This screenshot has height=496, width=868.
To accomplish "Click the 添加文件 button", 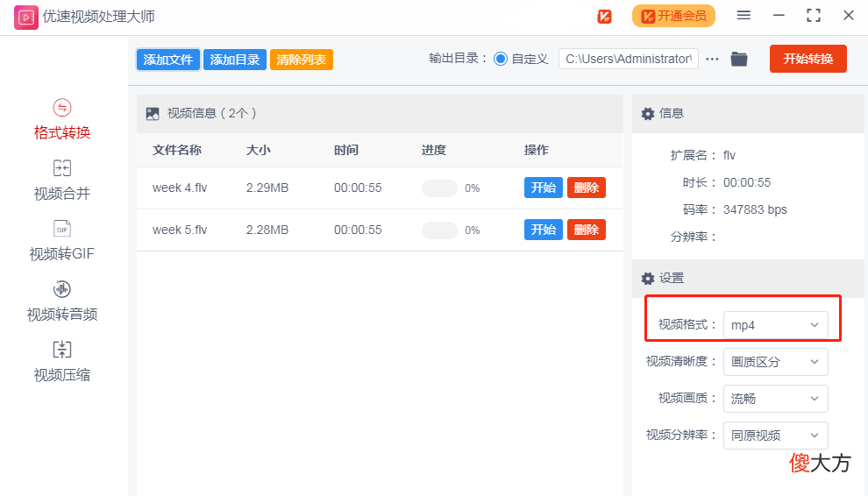I will [x=168, y=60].
